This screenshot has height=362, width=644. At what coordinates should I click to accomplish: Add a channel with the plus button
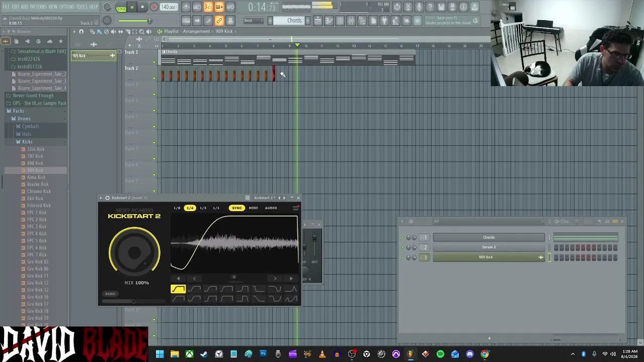point(489,338)
